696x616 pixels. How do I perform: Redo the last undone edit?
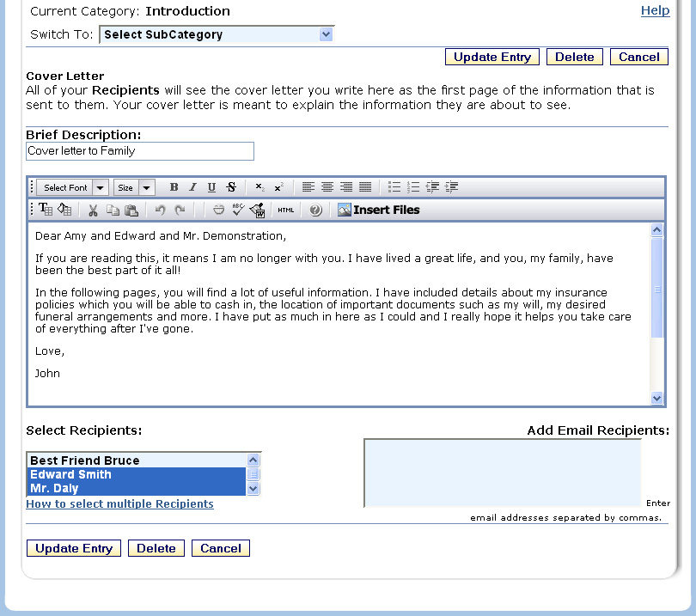point(180,210)
